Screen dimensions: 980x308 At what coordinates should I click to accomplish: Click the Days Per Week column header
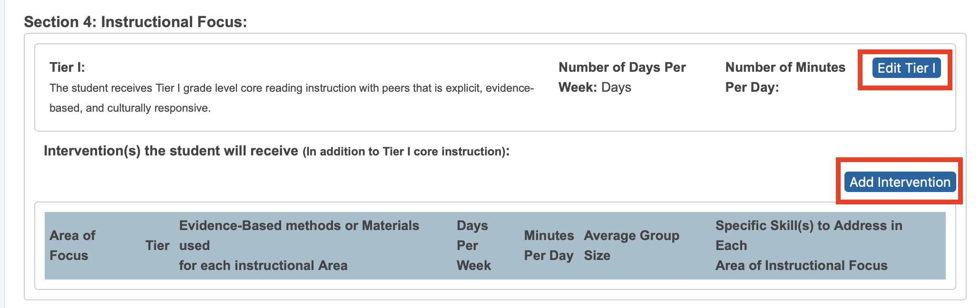point(474,245)
